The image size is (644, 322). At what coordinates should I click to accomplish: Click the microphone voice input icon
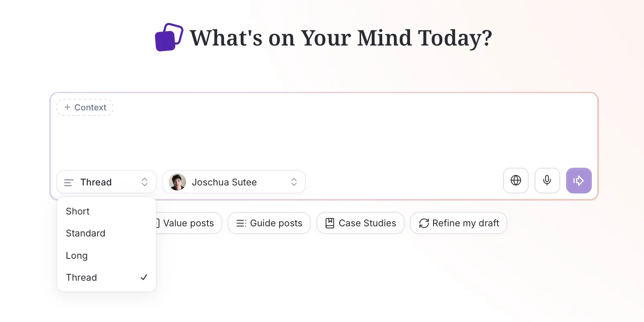click(x=547, y=180)
